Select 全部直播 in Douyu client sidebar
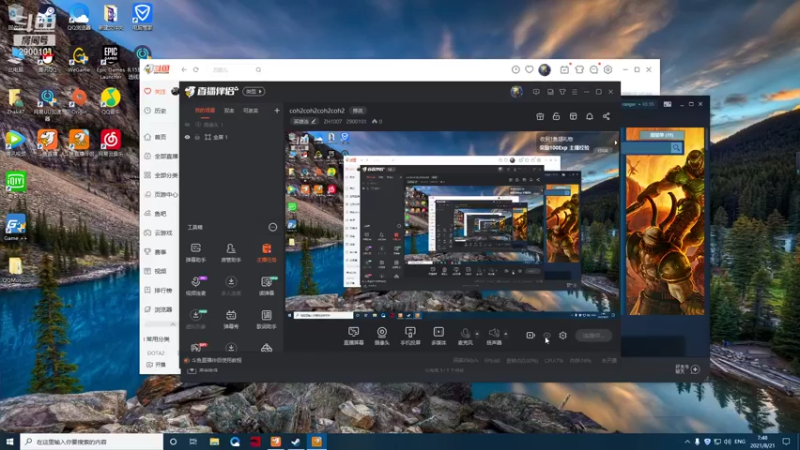The height and width of the screenshot is (450, 800). click(160, 156)
